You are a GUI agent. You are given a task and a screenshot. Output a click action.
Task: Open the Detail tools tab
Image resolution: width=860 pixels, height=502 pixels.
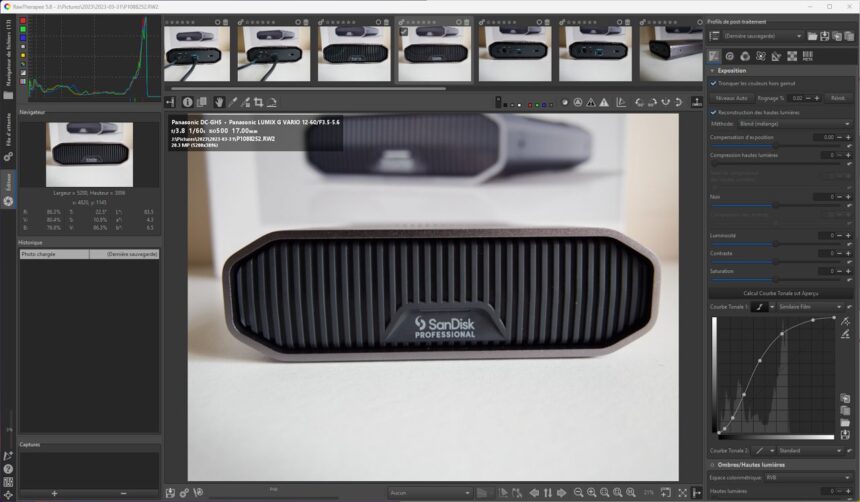[729, 56]
